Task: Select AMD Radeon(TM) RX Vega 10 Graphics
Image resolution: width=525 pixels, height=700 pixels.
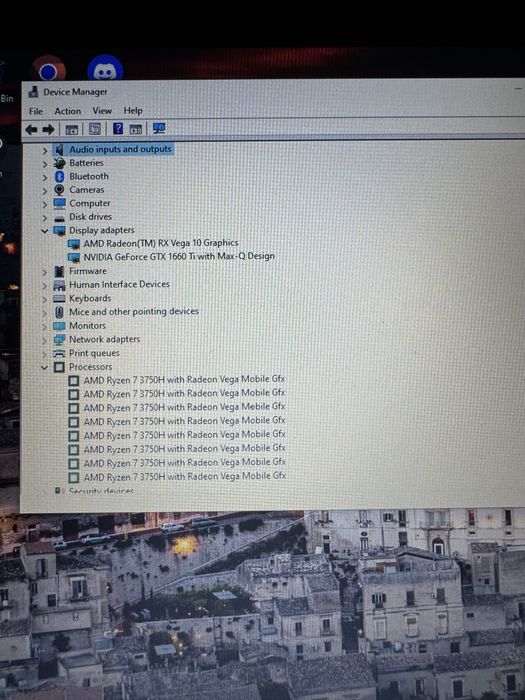Action: [161, 243]
